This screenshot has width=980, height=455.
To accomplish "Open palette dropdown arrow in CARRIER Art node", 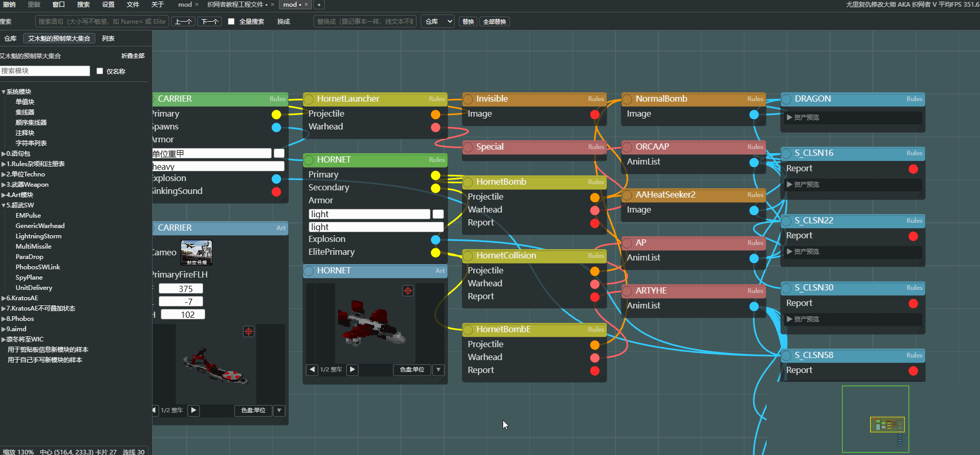I will pyautogui.click(x=279, y=410).
